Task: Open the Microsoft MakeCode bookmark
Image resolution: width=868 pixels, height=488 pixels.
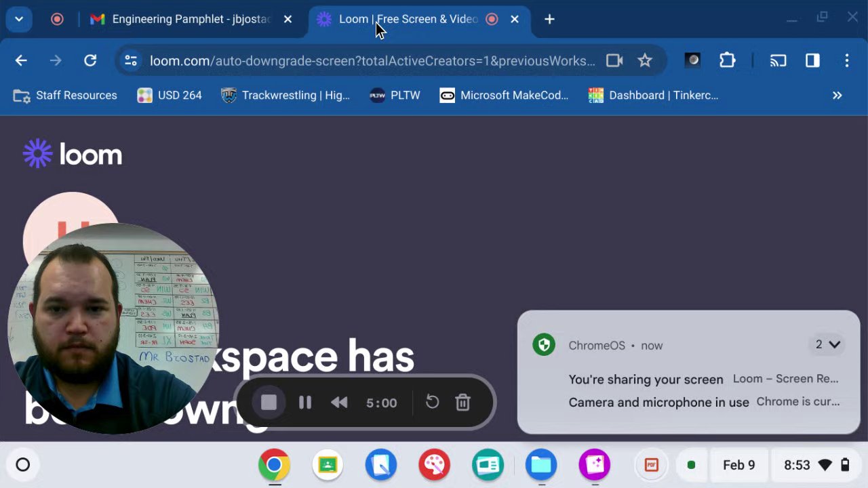Action: (x=504, y=96)
